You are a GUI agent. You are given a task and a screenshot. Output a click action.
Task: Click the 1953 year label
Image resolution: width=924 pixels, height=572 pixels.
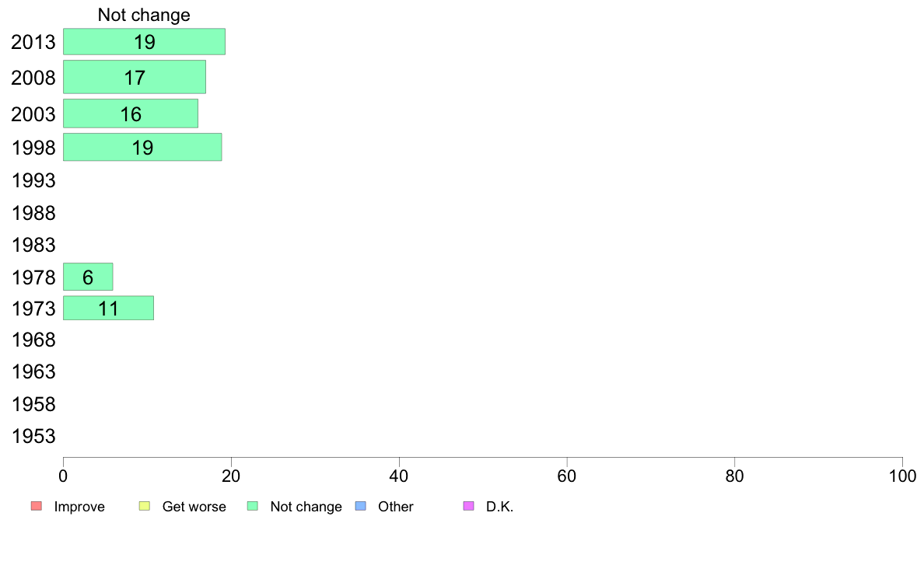click(33, 436)
